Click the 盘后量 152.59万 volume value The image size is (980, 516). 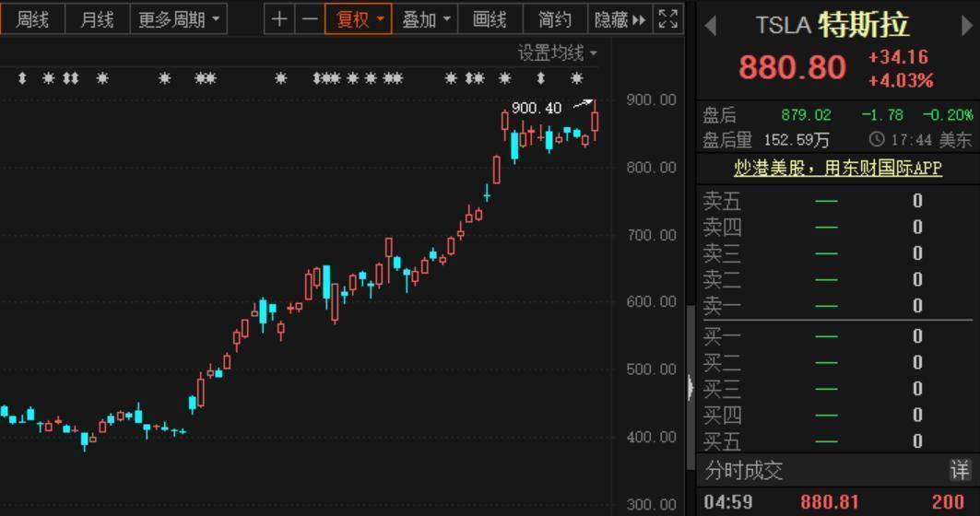pyautogui.click(x=797, y=140)
